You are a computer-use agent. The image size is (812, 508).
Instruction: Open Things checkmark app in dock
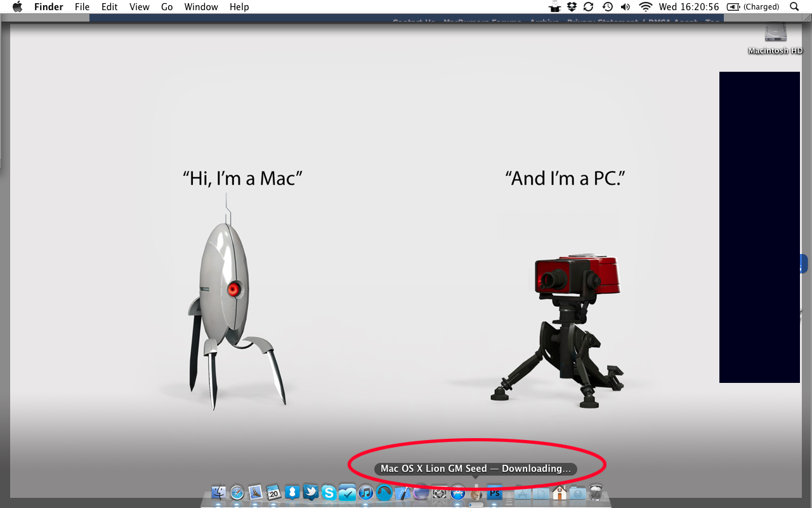(347, 492)
